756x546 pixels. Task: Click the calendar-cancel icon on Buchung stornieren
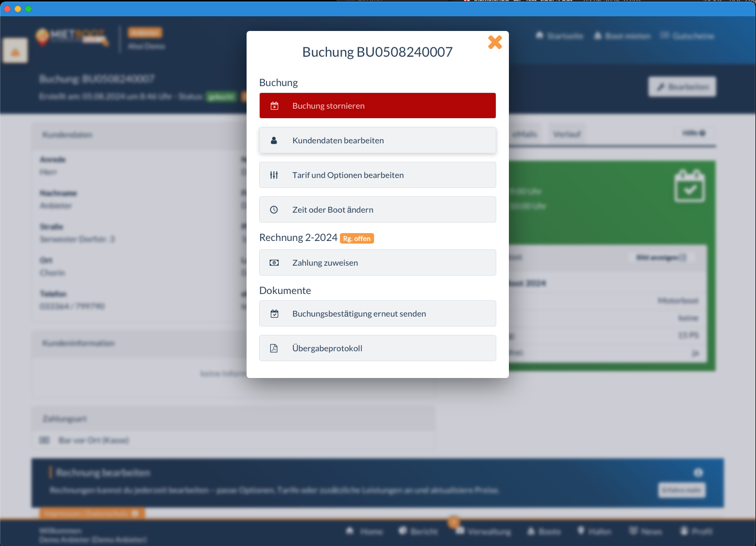click(274, 106)
